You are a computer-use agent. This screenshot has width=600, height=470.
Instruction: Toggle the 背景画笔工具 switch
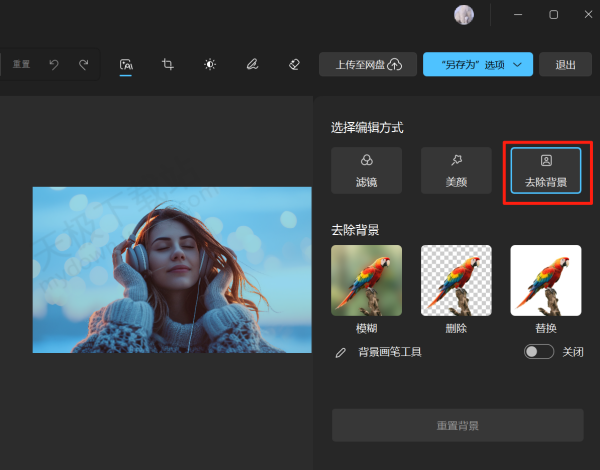tap(539, 352)
